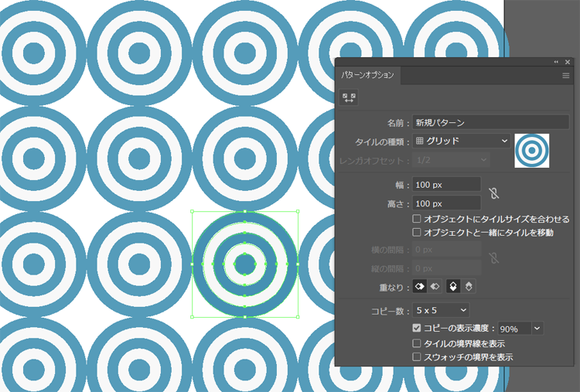This screenshot has height=392, width=580.
Task: Click the 90% copy opacity field
Action: (514, 329)
